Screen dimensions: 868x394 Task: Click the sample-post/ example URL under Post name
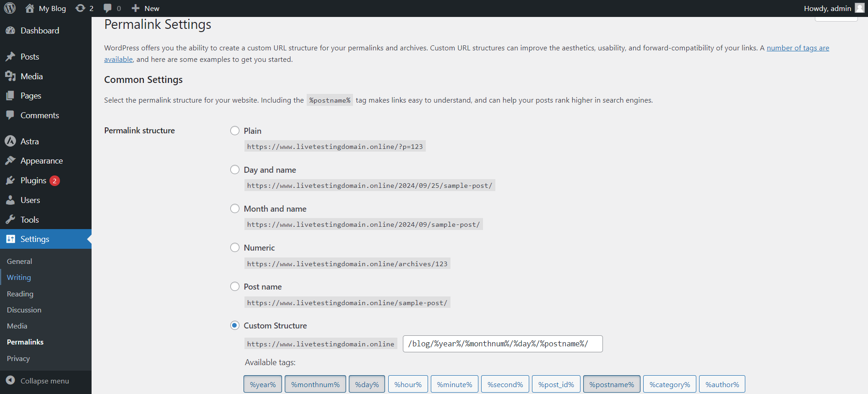(347, 302)
